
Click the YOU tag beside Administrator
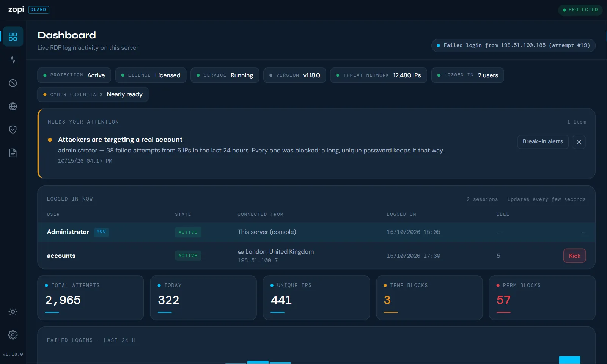[101, 232]
